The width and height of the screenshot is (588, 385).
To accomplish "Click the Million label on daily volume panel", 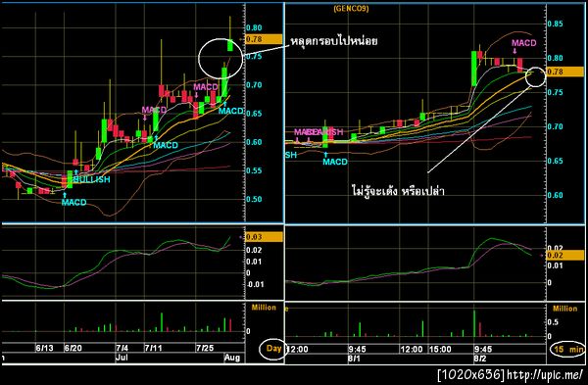I will pyautogui.click(x=264, y=308).
